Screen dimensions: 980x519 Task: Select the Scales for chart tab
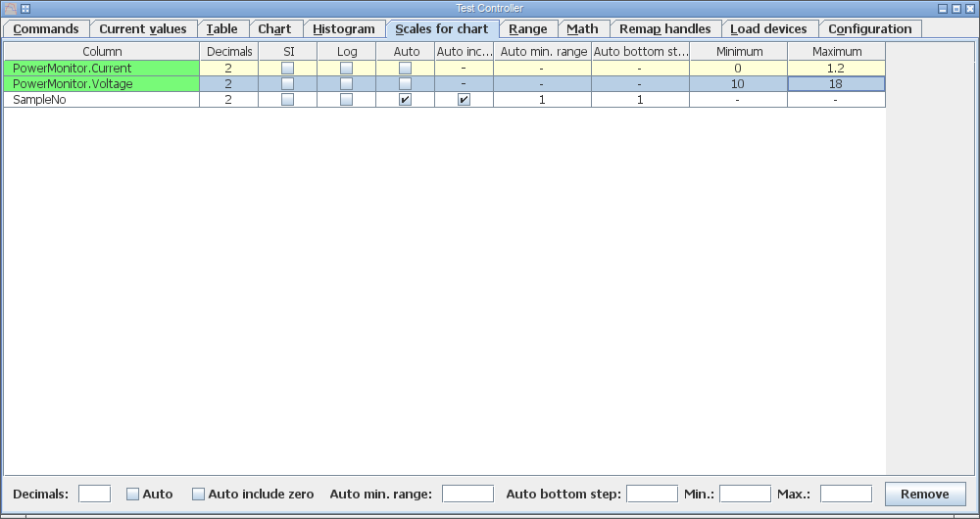(x=443, y=29)
